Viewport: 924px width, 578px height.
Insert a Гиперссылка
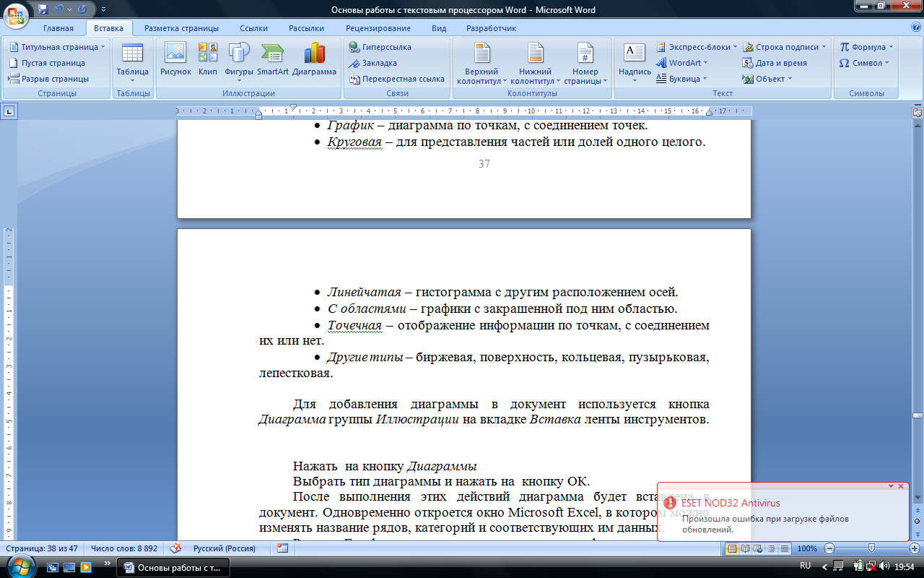(x=380, y=47)
